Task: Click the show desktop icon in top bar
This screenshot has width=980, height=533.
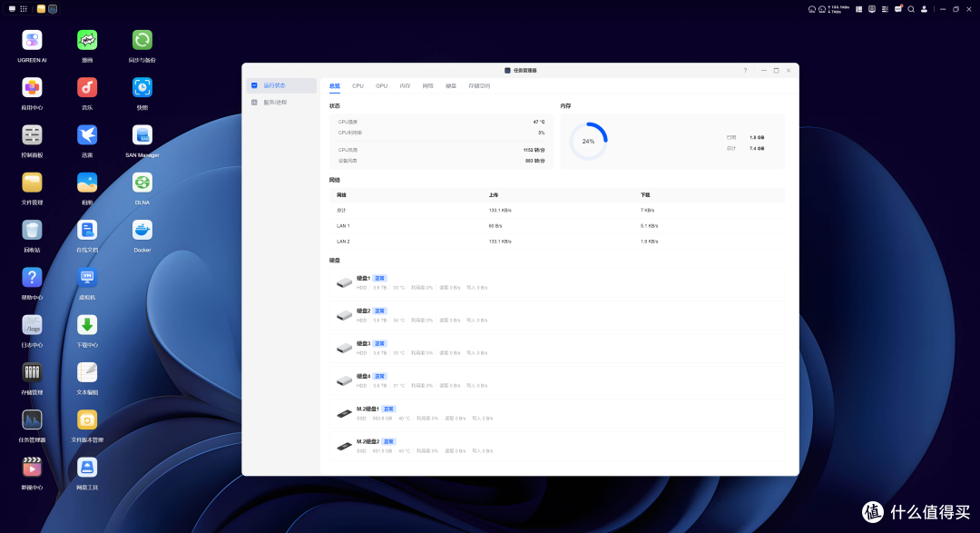Action: (12, 9)
